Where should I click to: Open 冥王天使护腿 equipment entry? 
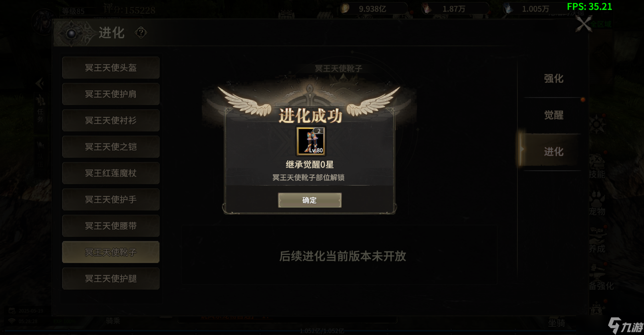(x=111, y=279)
